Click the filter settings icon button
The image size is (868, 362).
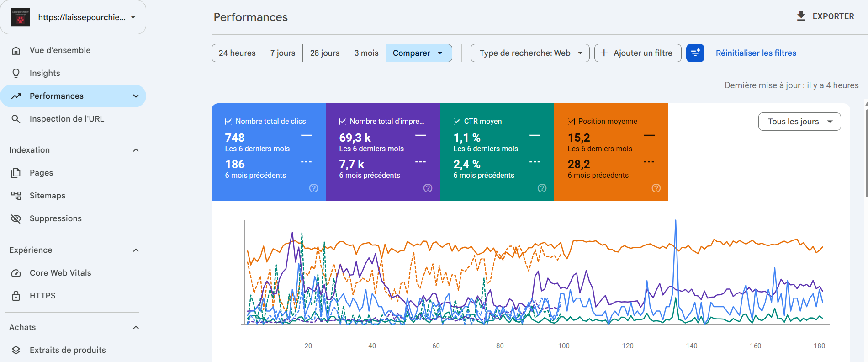tap(695, 53)
